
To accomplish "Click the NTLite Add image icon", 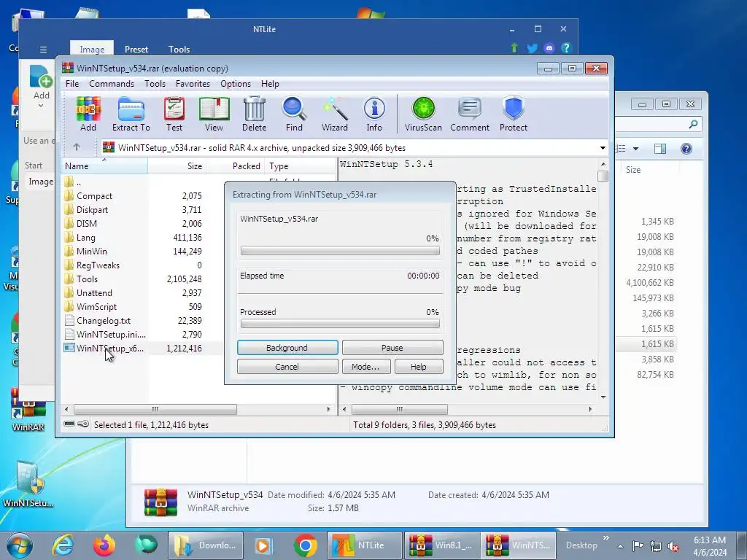I will click(x=41, y=77).
